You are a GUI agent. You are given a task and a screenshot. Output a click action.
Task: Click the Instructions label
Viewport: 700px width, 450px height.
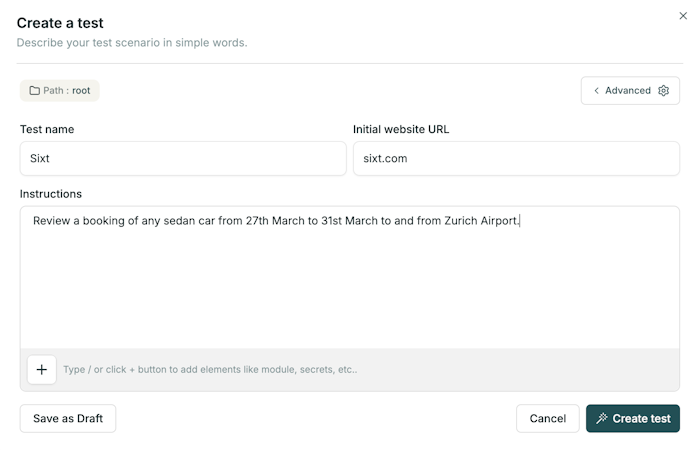tap(51, 194)
